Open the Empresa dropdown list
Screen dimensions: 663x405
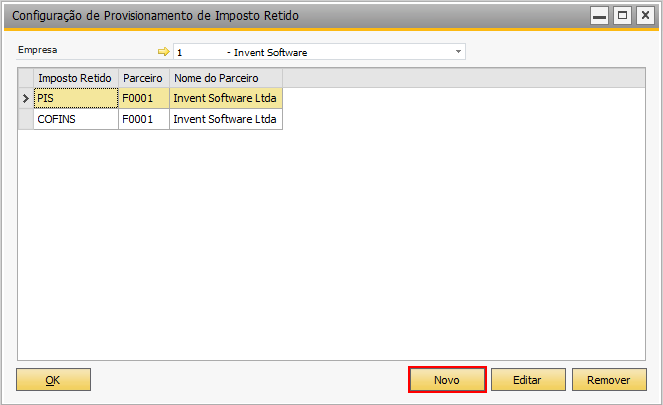coord(458,52)
